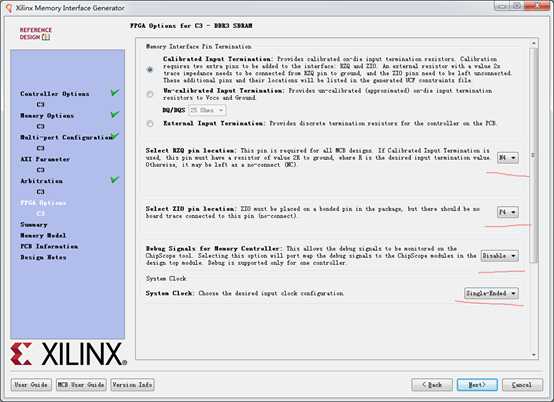Go to Multi-port Configuration step
The width and height of the screenshot is (554, 402).
click(66, 137)
